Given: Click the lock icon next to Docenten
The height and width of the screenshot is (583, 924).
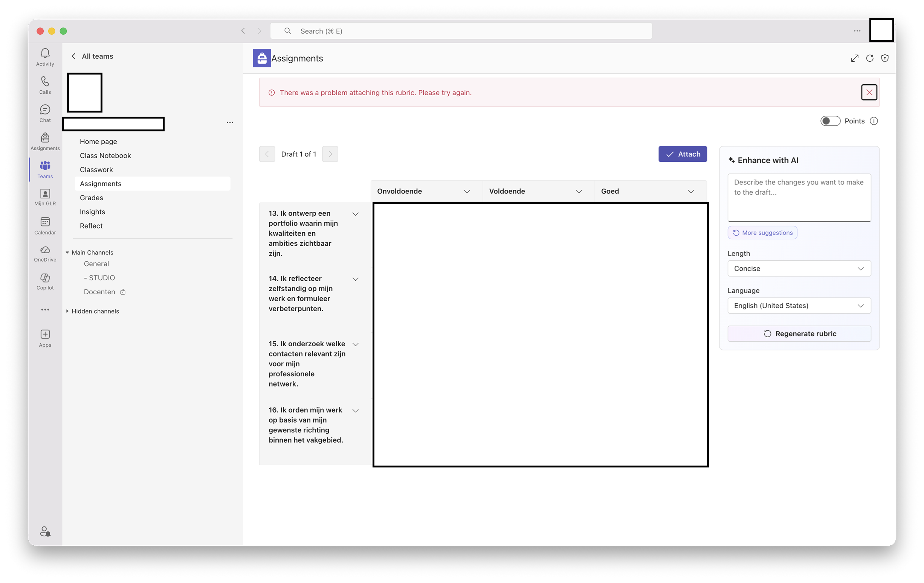Looking at the screenshot, I should [123, 292].
